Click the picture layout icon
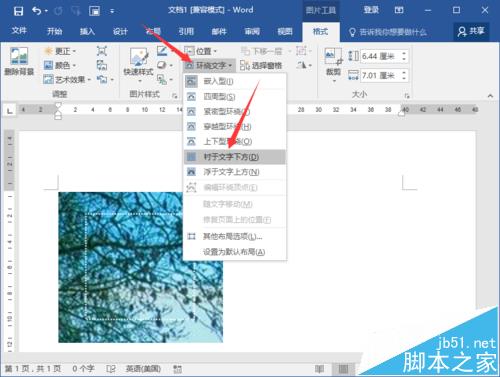The height and width of the screenshot is (377, 500). click(162, 80)
